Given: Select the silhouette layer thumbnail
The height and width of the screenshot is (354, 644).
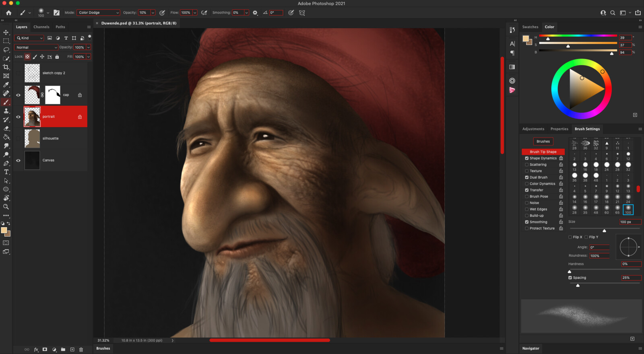Looking at the screenshot, I should click(32, 138).
